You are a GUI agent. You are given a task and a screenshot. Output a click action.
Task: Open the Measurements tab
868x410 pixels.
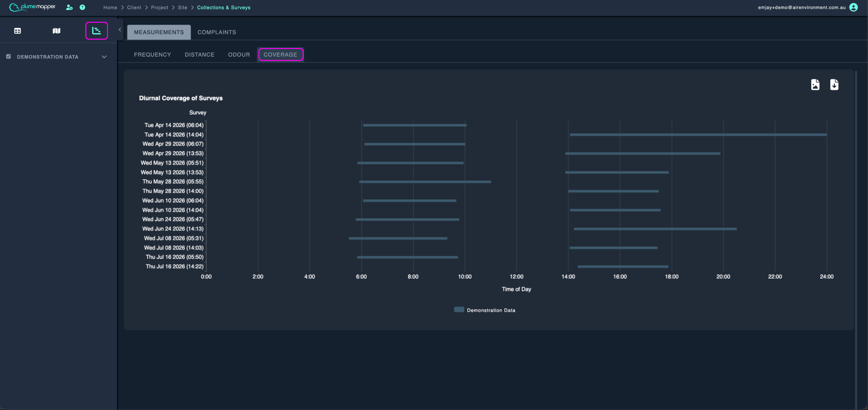pos(159,32)
